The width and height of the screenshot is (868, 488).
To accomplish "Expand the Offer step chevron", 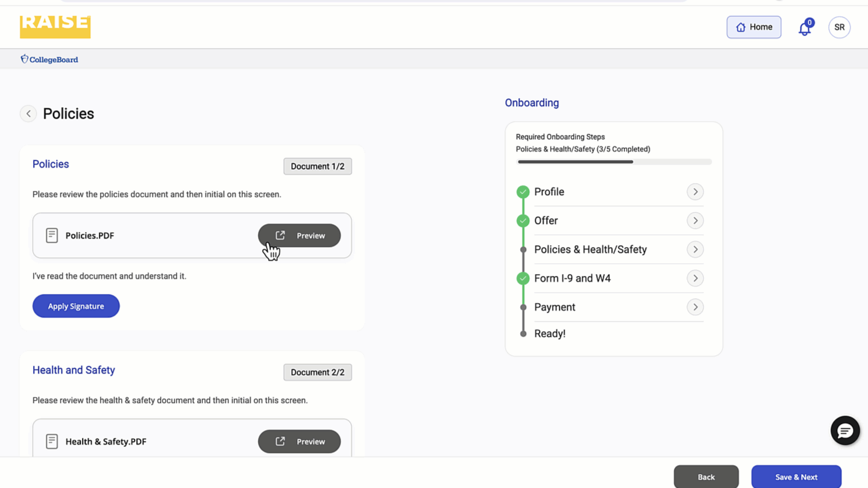I will (695, 221).
